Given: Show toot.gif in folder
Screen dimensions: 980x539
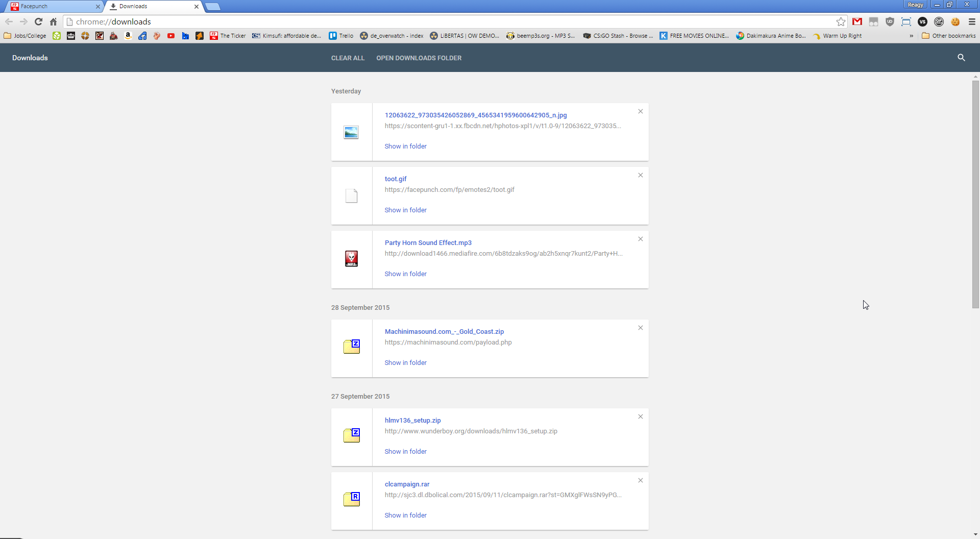Looking at the screenshot, I should pos(405,210).
